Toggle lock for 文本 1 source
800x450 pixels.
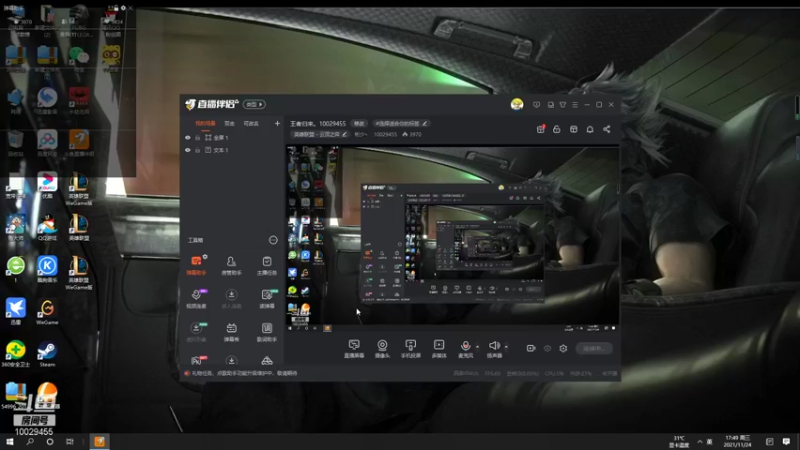click(x=197, y=150)
